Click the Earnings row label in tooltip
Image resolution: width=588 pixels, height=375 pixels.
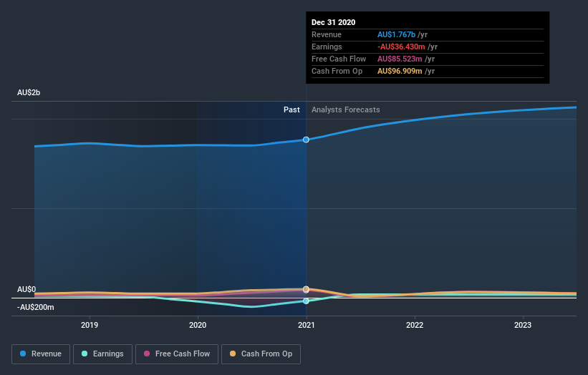(327, 47)
